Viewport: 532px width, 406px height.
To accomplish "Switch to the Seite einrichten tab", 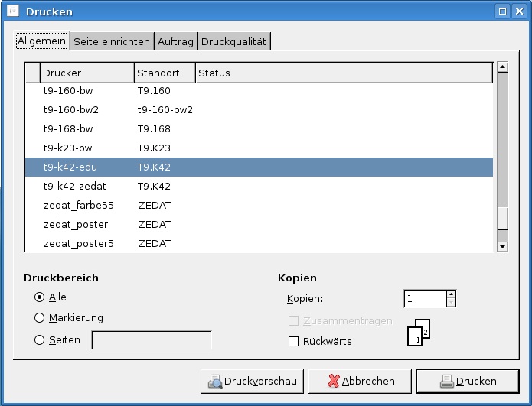I will click(111, 42).
